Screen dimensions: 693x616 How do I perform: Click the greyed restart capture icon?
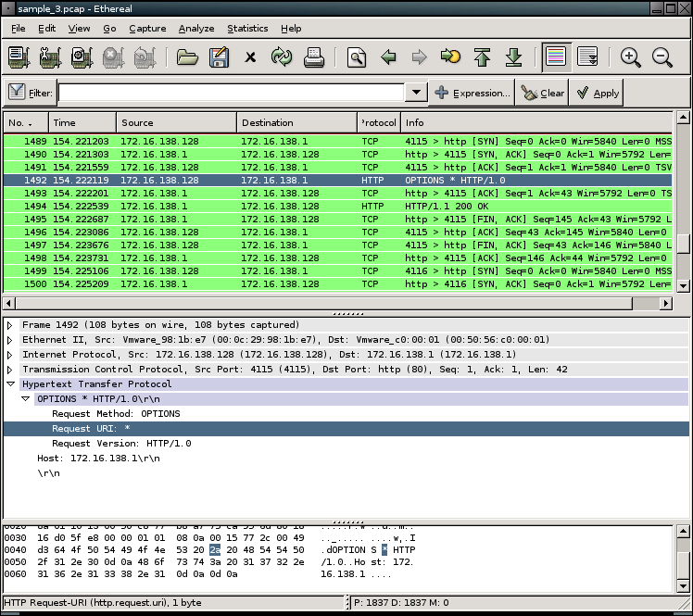(x=145, y=57)
